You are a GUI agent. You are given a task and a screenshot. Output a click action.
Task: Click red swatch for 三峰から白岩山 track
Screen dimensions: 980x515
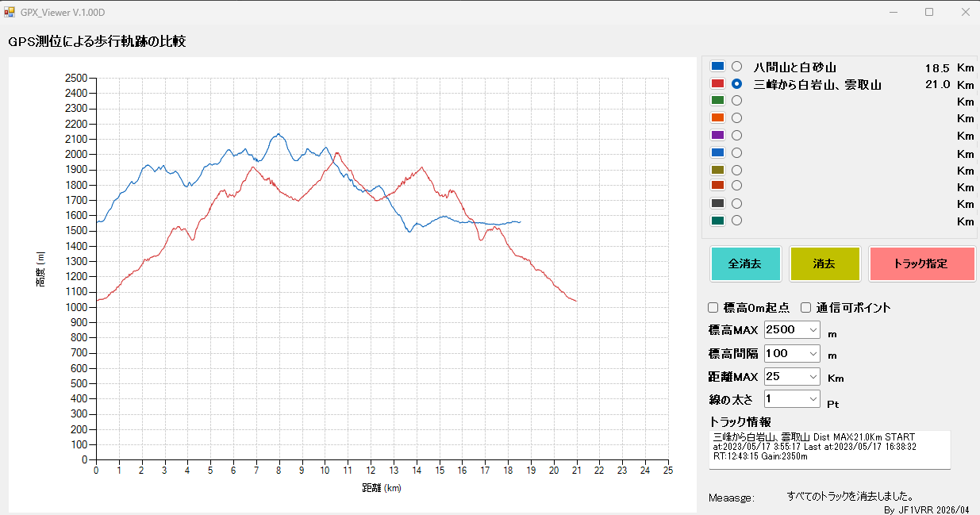(x=718, y=83)
